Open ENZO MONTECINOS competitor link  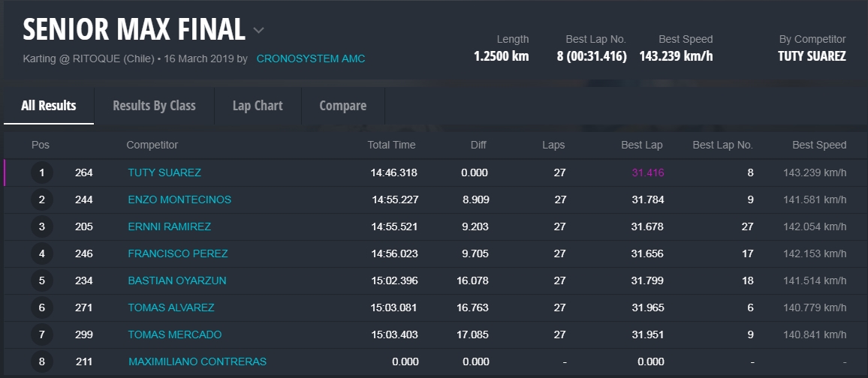pyautogui.click(x=179, y=199)
